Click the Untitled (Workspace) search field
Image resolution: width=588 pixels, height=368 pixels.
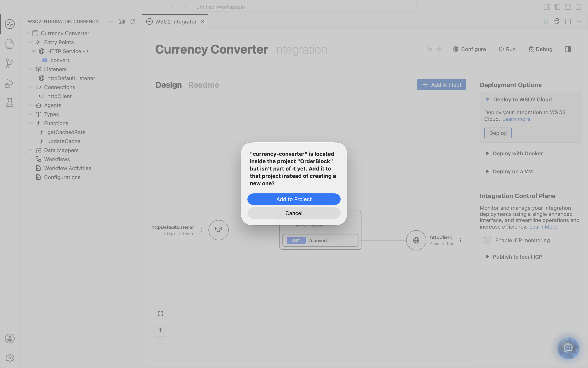coord(304,7)
